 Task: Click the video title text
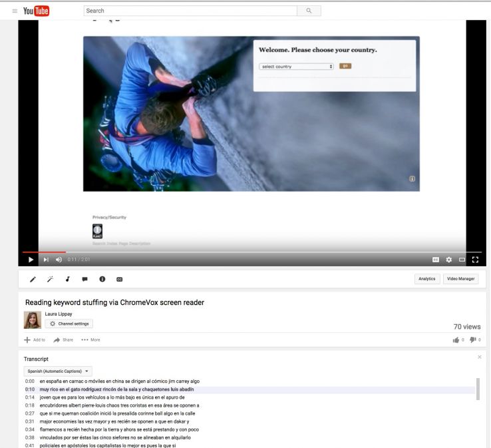click(x=114, y=302)
